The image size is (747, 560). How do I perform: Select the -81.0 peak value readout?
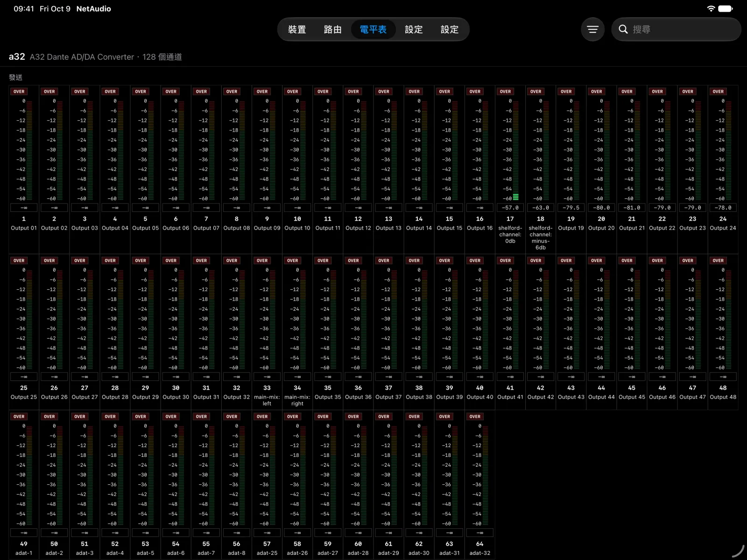click(x=632, y=208)
